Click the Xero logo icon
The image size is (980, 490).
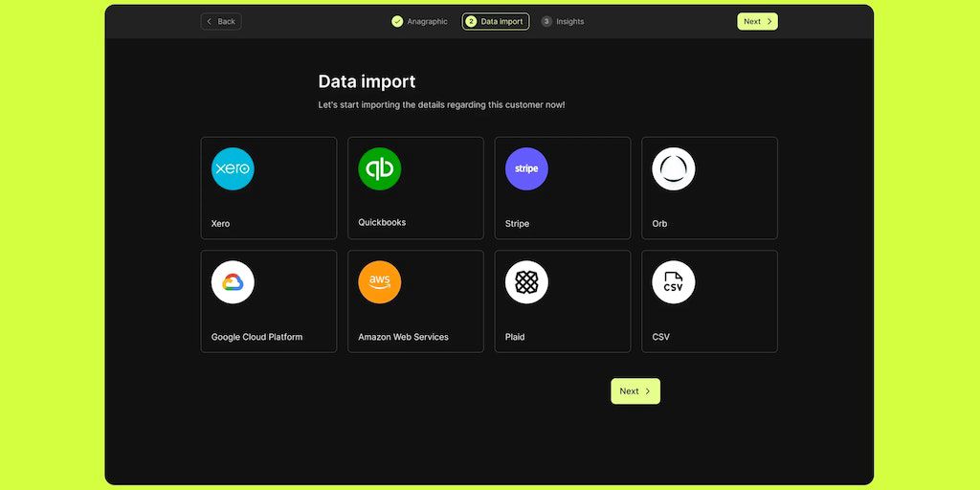pyautogui.click(x=233, y=168)
